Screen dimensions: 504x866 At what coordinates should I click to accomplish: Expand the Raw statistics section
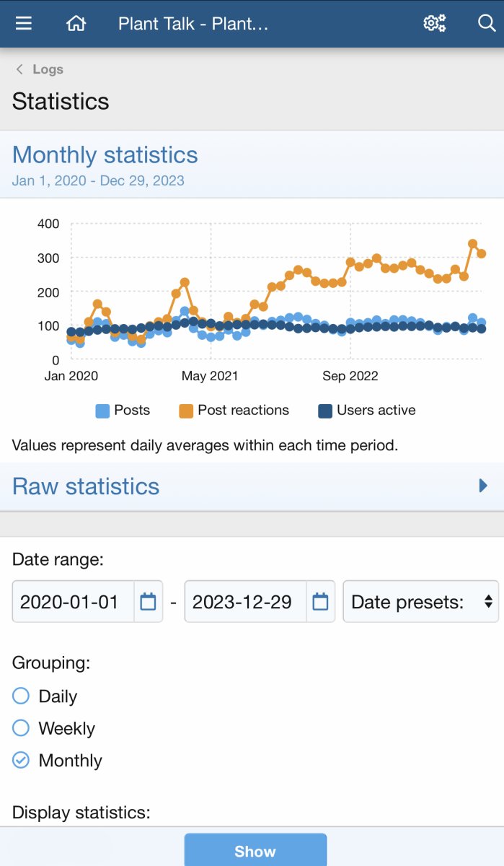483,486
